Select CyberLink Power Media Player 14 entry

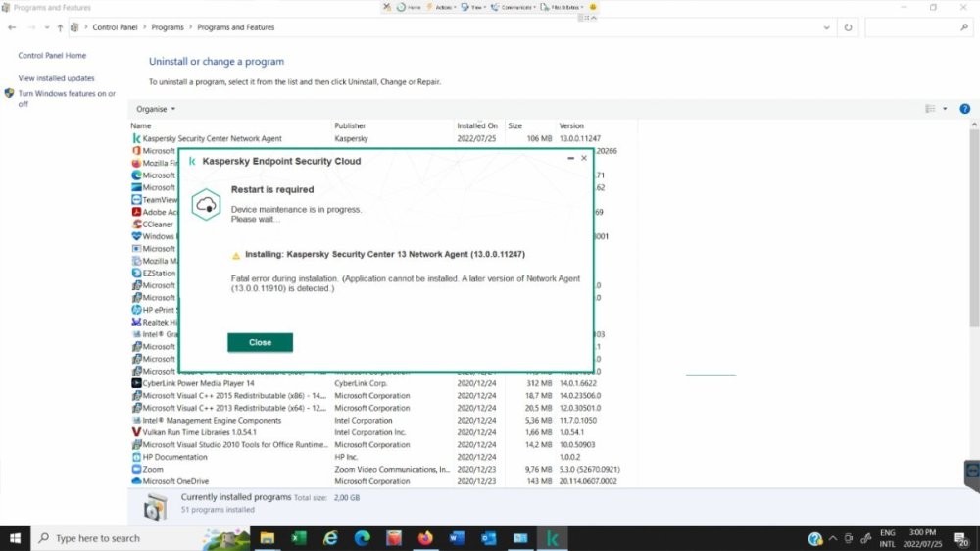(382, 383)
